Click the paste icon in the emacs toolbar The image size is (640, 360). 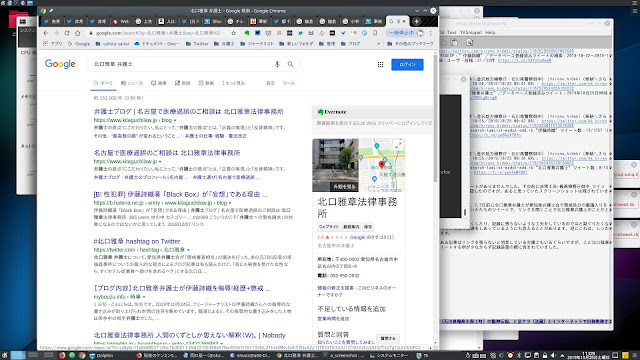tap(454, 42)
